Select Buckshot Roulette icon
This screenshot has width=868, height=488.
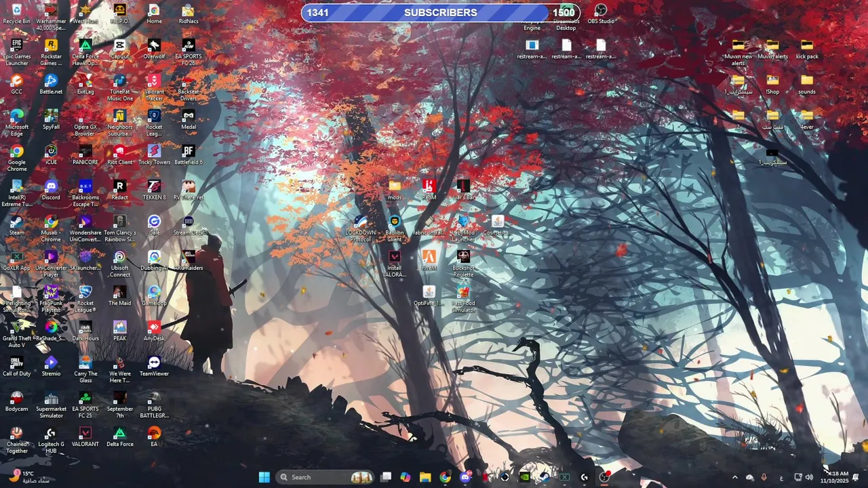tap(463, 264)
